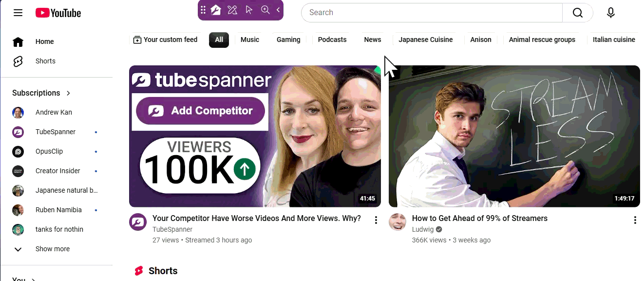The height and width of the screenshot is (281, 644).
Task: Open title How to Get Ahead of 99% of Streamers
Action: point(480,218)
